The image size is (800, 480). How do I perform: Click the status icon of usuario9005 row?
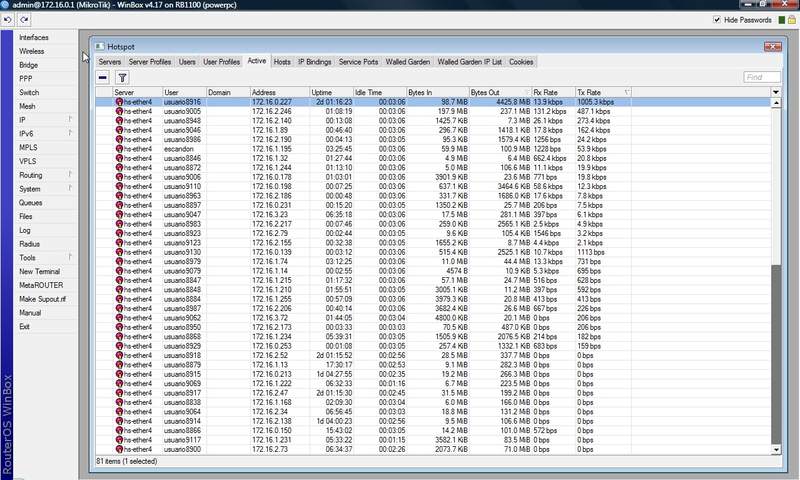[x=119, y=111]
